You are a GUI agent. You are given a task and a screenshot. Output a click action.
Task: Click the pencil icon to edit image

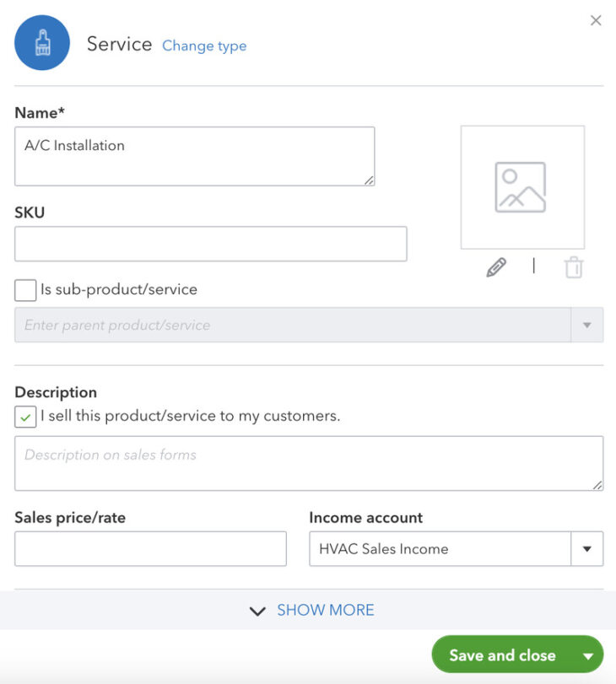pyautogui.click(x=497, y=267)
